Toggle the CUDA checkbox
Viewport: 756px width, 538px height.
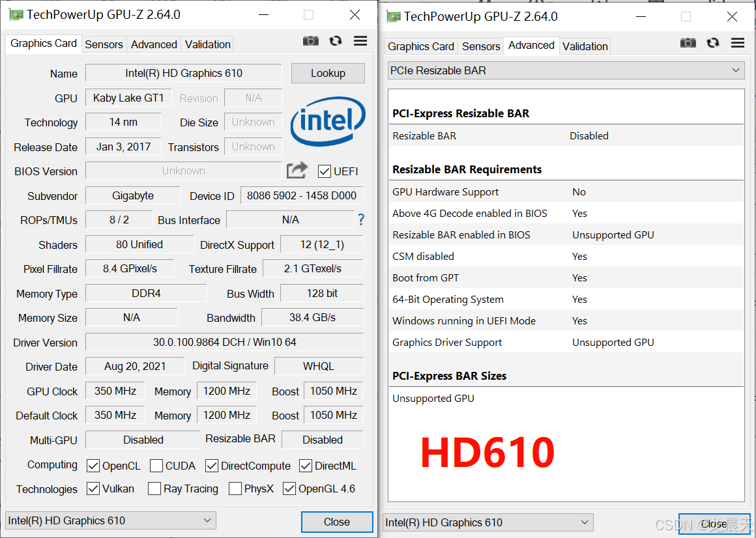point(156,466)
